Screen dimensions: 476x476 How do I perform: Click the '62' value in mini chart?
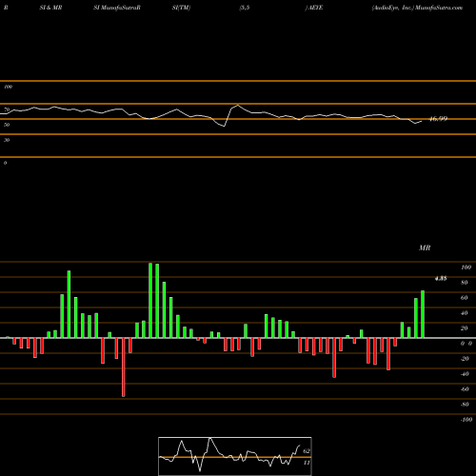(307, 451)
